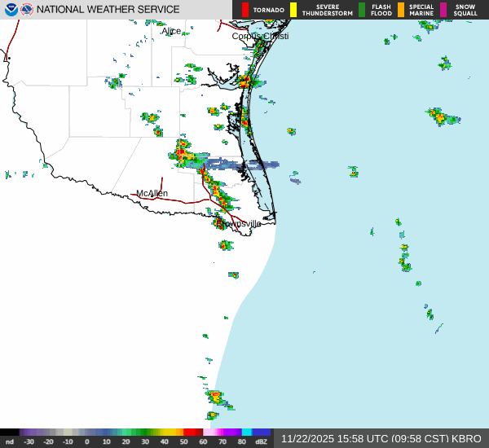Click the McAllen city label

[x=152, y=194]
